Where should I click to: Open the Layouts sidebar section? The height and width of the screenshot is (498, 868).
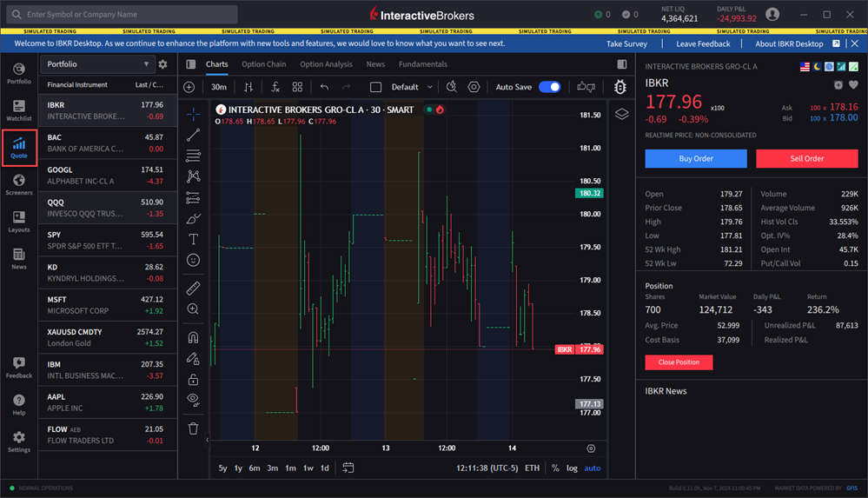pyautogui.click(x=19, y=222)
